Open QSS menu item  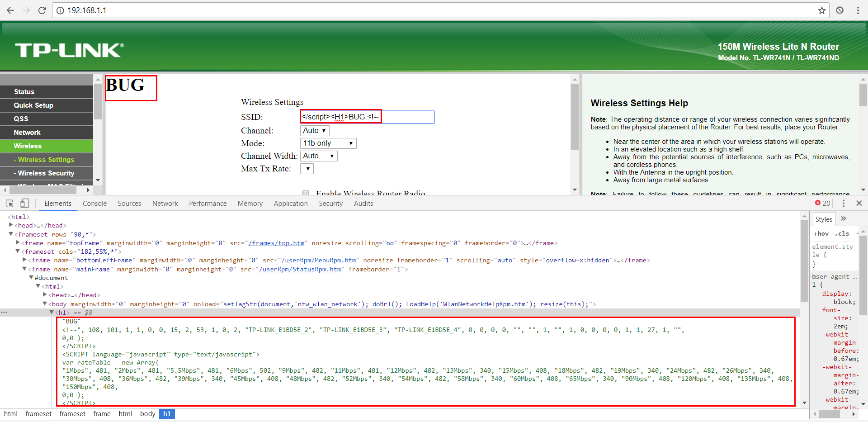coord(47,119)
